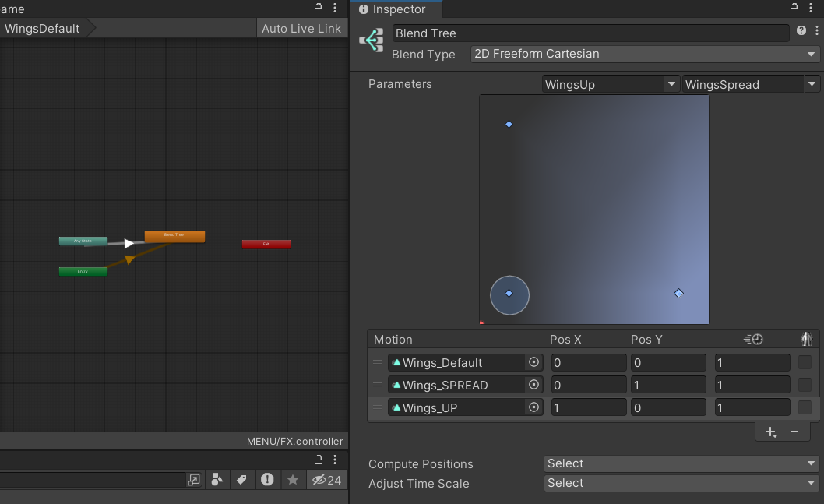Click the Any State transition arrow
This screenshot has height=504, width=824.
pos(129,243)
